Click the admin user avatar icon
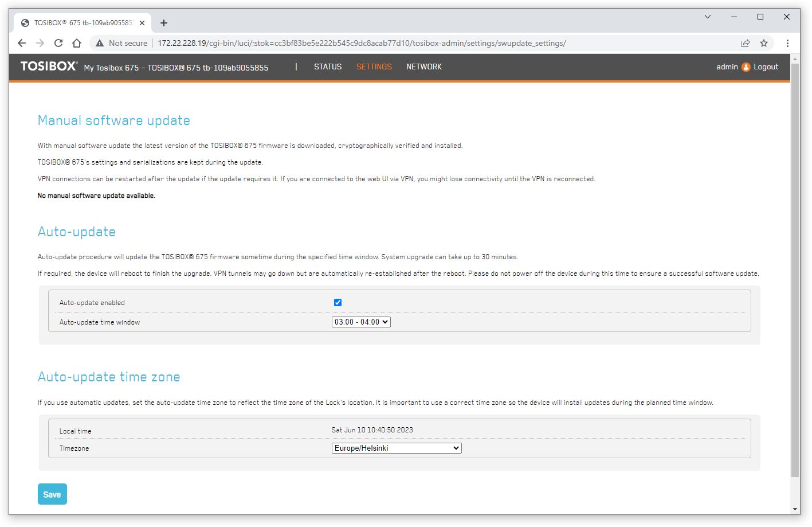This screenshot has width=812, height=527. tap(746, 67)
